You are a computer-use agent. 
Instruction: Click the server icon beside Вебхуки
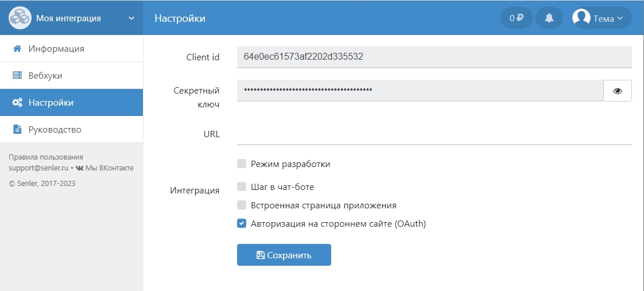tap(17, 76)
